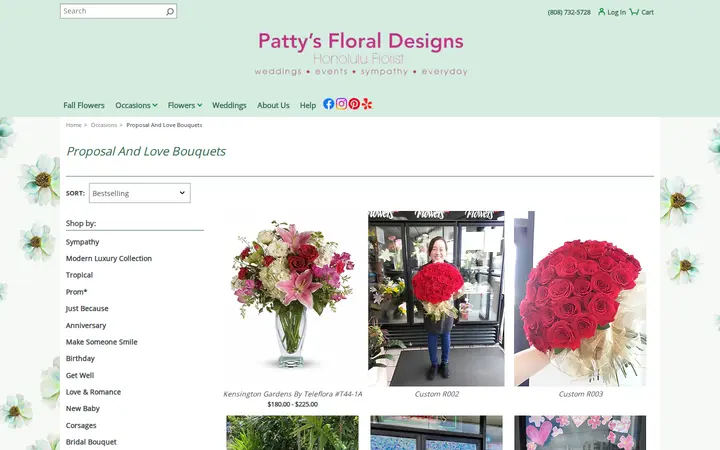Click the search magnifier icon
720x450 pixels.
click(x=170, y=11)
